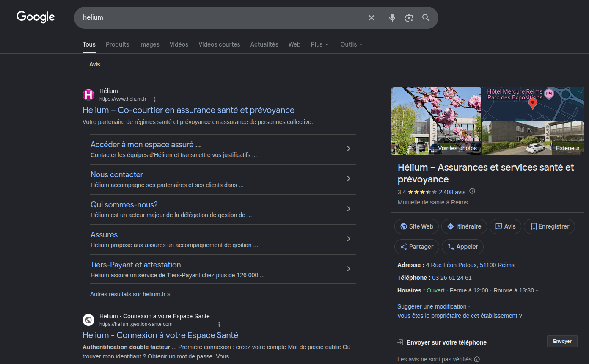
Task: Share the business with Partager button
Action: 417,247
